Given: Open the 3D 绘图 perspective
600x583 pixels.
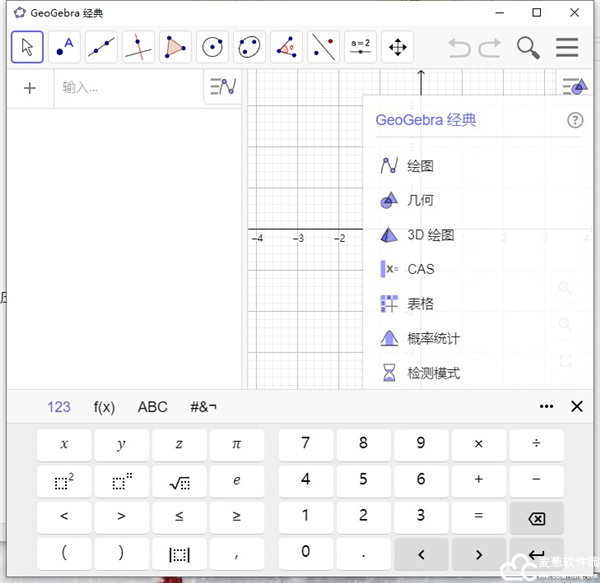Looking at the screenshot, I should pos(430,235).
